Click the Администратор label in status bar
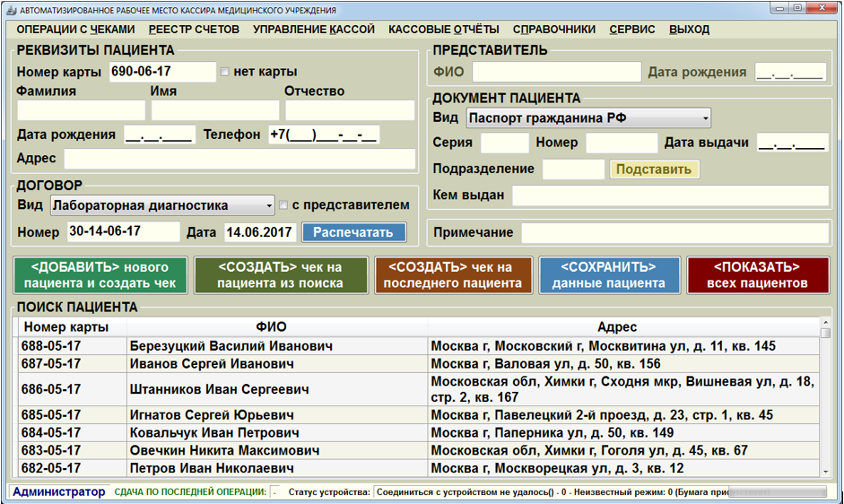Image resolution: width=844 pixels, height=504 pixels. tap(59, 491)
